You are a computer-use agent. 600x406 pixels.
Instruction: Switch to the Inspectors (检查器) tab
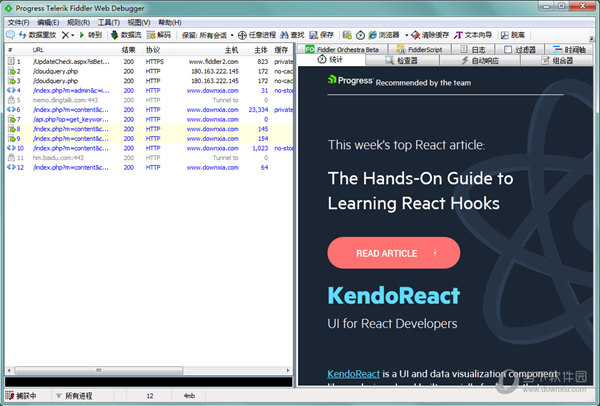[402, 60]
